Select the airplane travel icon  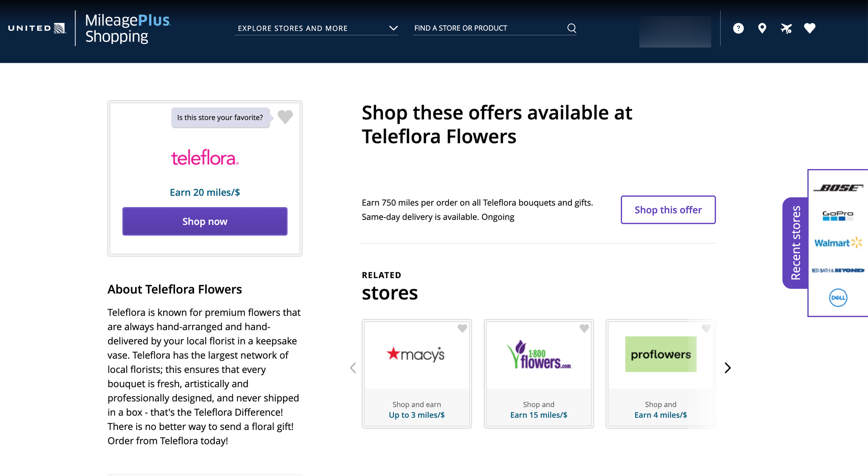point(786,28)
